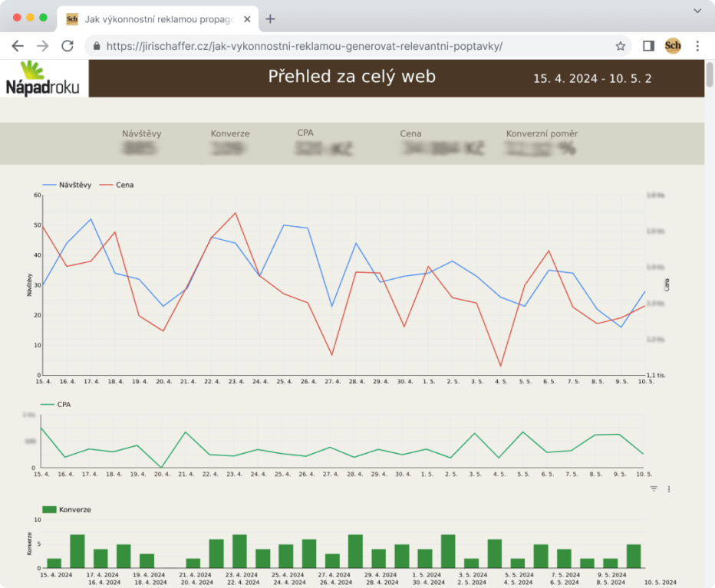The image size is (715, 588).
Task: Reload the current page
Action: 68,46
